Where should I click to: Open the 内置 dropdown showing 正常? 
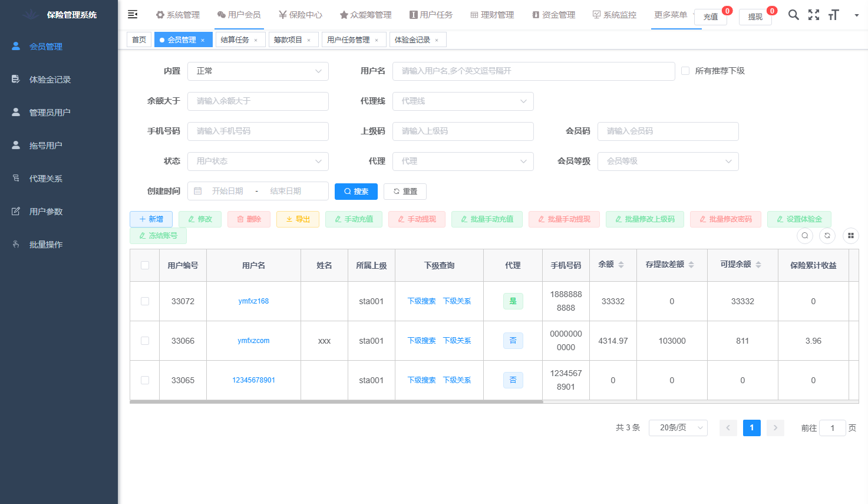(x=258, y=71)
